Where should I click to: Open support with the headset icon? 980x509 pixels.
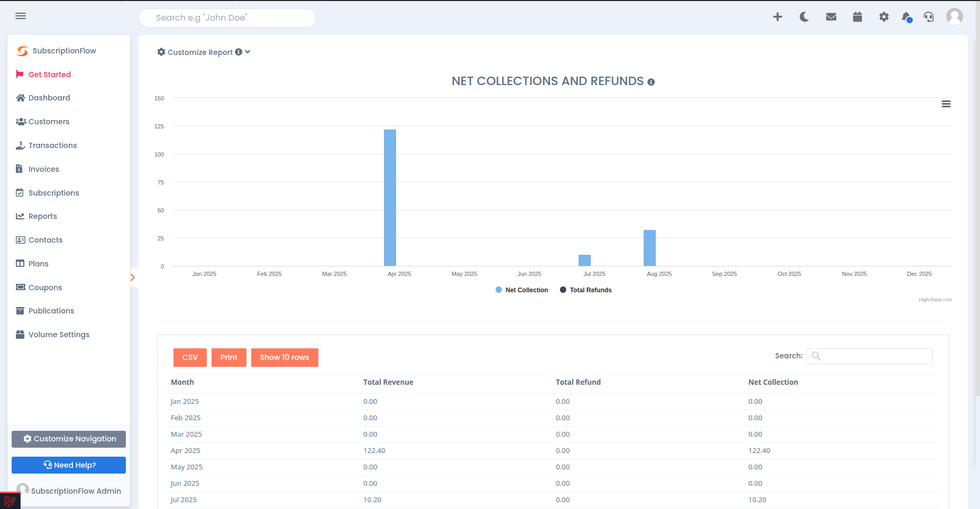[x=929, y=16]
